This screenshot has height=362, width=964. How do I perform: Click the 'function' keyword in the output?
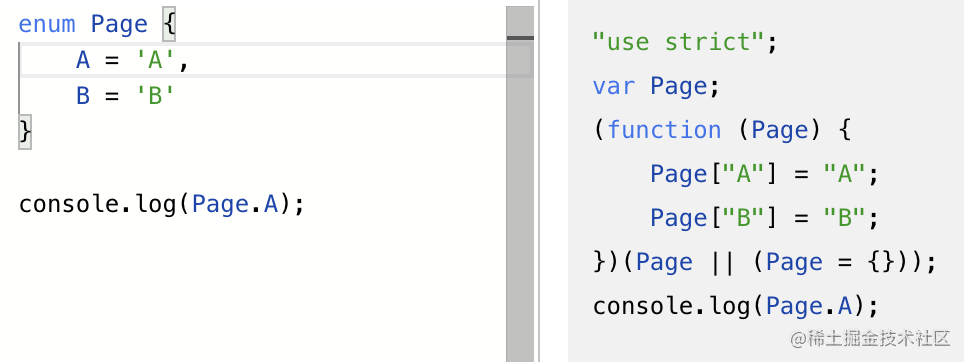click(x=664, y=130)
